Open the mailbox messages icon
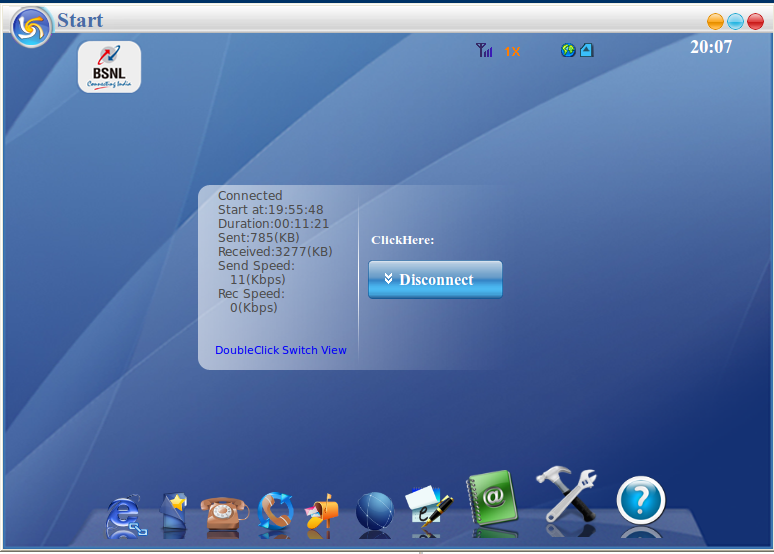The height and width of the screenshot is (554, 774). click(x=322, y=513)
